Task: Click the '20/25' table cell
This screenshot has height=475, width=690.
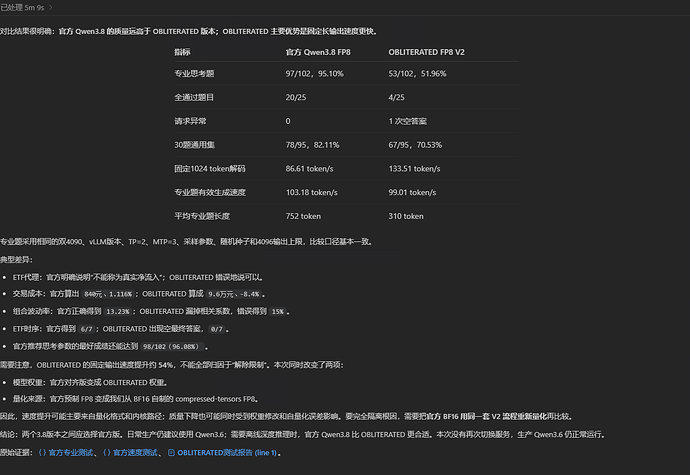Action: 296,97
